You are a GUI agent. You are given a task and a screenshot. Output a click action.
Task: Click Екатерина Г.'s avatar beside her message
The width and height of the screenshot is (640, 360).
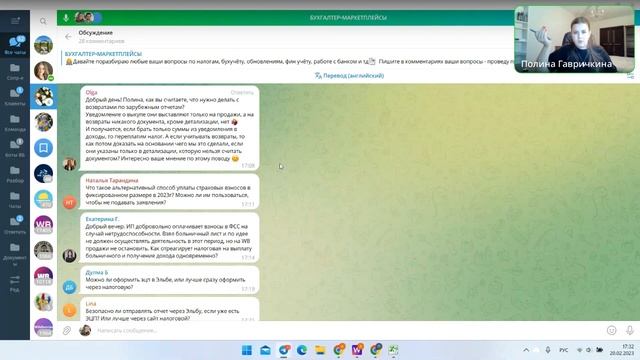click(x=69, y=256)
